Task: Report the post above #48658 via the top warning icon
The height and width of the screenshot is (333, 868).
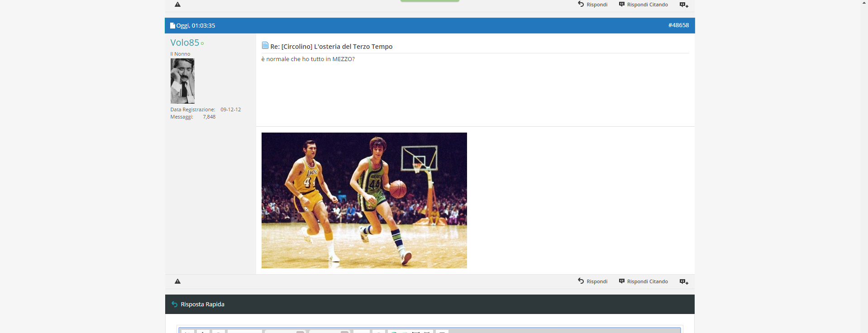Action: click(x=177, y=5)
